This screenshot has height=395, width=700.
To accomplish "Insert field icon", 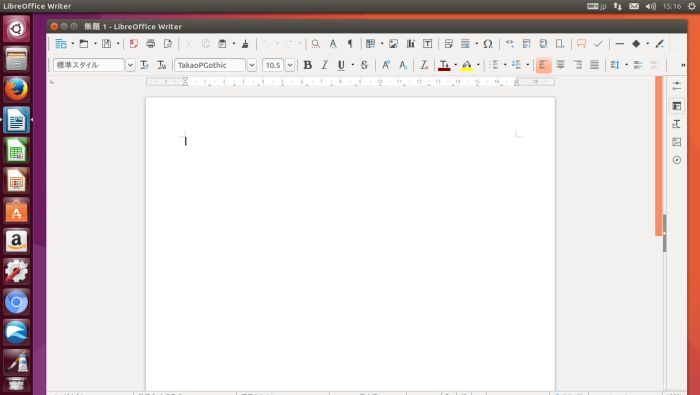I will 466,44.
